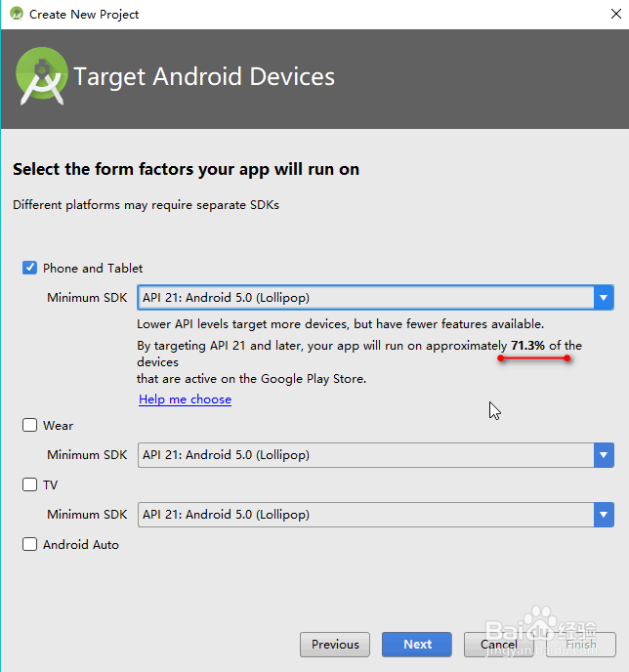Click the title bar Android Studio icon
Viewport: 629px width, 672px height.
(x=17, y=14)
